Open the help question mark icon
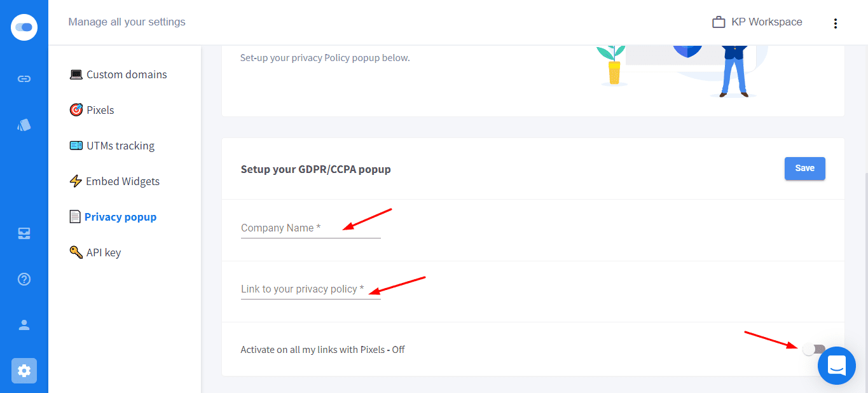This screenshot has width=868, height=393. [x=24, y=279]
